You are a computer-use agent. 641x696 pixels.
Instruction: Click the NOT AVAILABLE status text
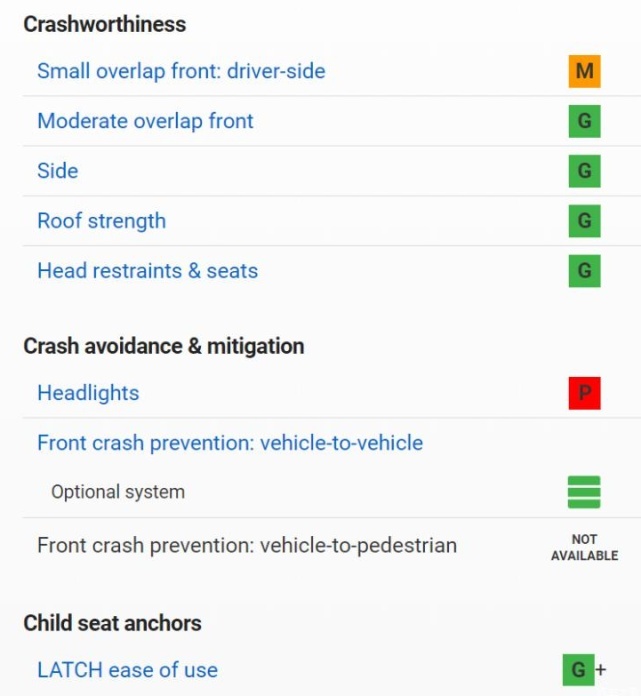tap(584, 547)
